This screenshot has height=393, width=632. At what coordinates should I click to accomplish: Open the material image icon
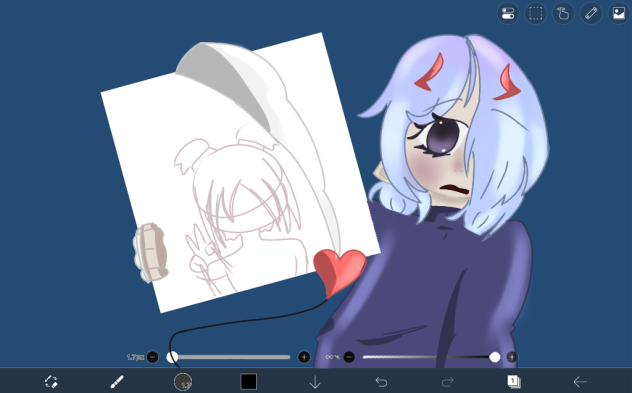pos(619,13)
